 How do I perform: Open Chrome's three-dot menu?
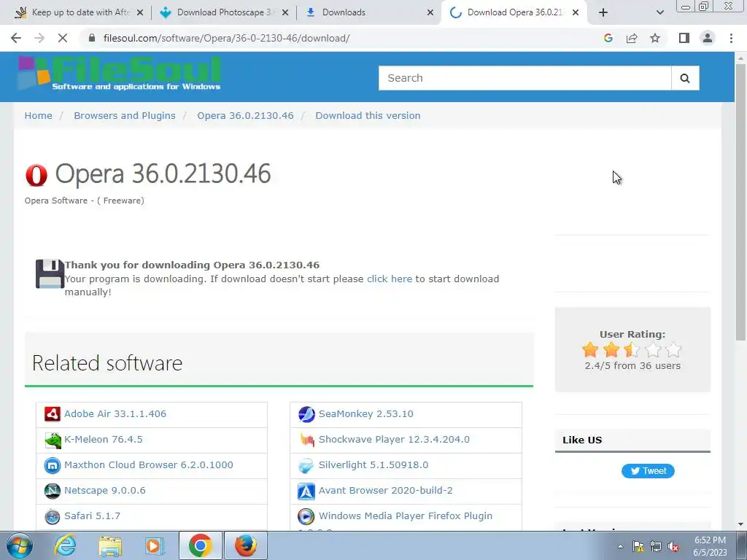[x=731, y=38]
